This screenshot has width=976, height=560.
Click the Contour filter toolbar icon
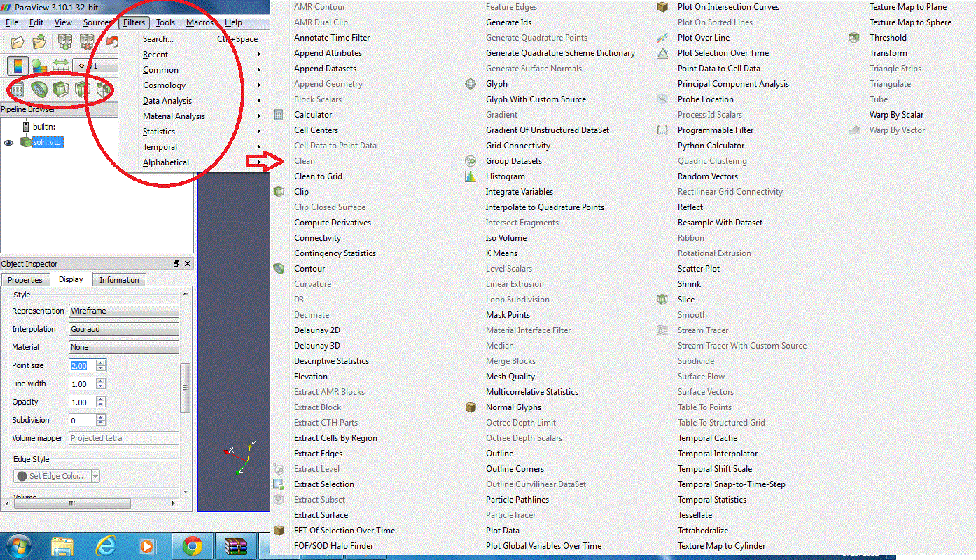click(x=39, y=90)
